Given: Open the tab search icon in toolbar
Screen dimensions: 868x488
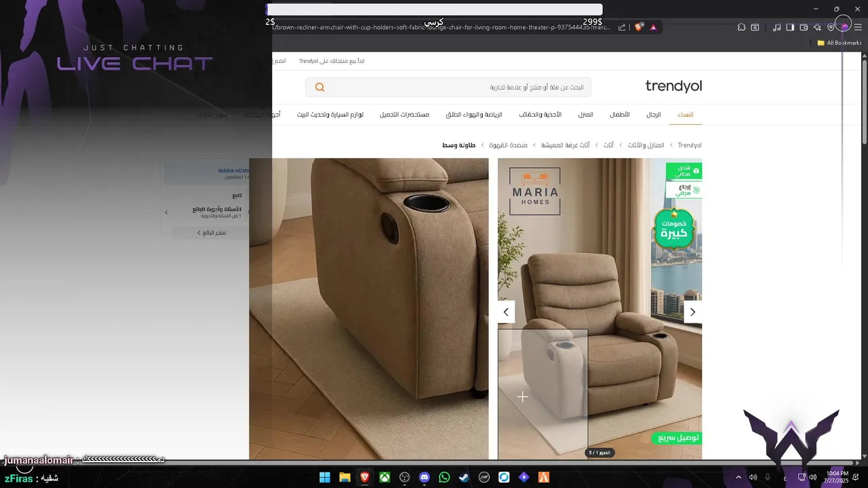Looking at the screenshot, I should click(x=755, y=27).
